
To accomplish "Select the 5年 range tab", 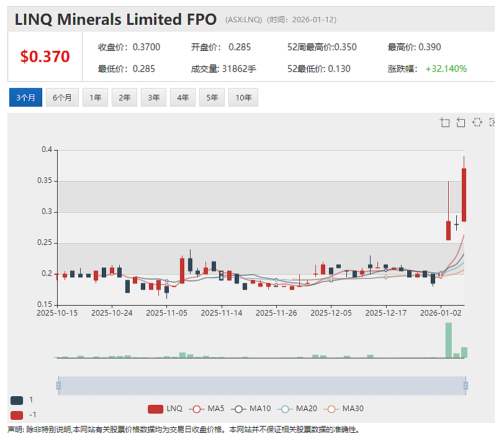I will [212, 97].
